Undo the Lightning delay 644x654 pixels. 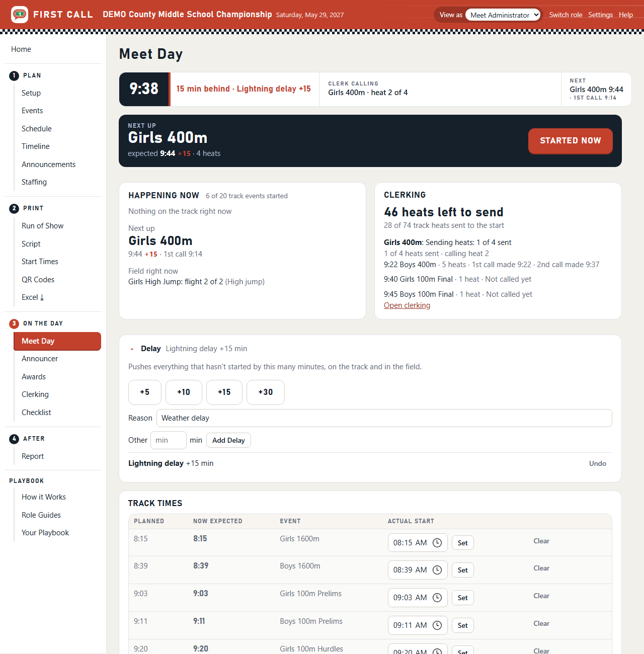pyautogui.click(x=598, y=463)
